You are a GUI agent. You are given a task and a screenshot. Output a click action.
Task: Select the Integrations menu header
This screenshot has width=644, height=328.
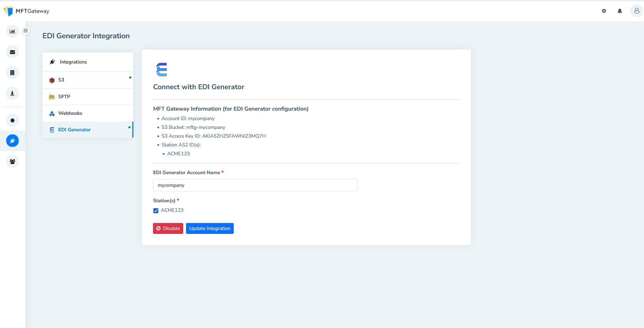pyautogui.click(x=88, y=62)
